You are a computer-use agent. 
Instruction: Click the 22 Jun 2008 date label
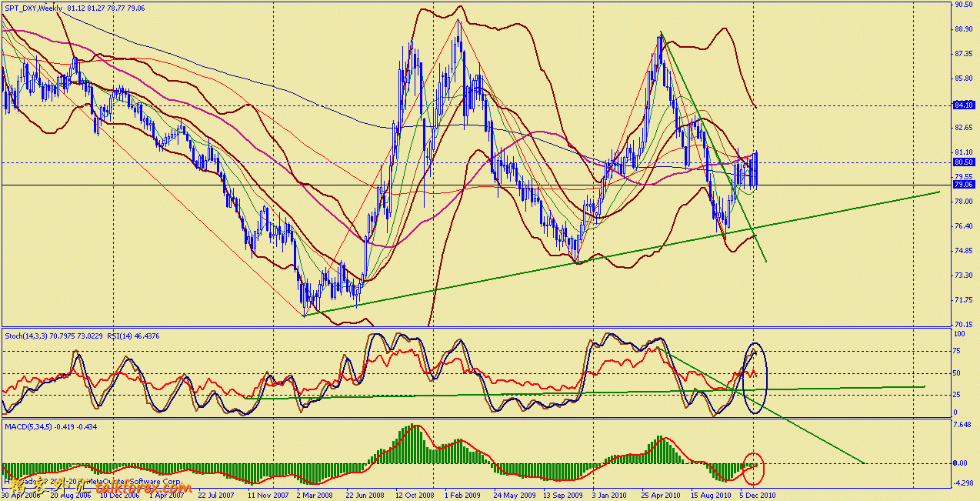tap(366, 496)
